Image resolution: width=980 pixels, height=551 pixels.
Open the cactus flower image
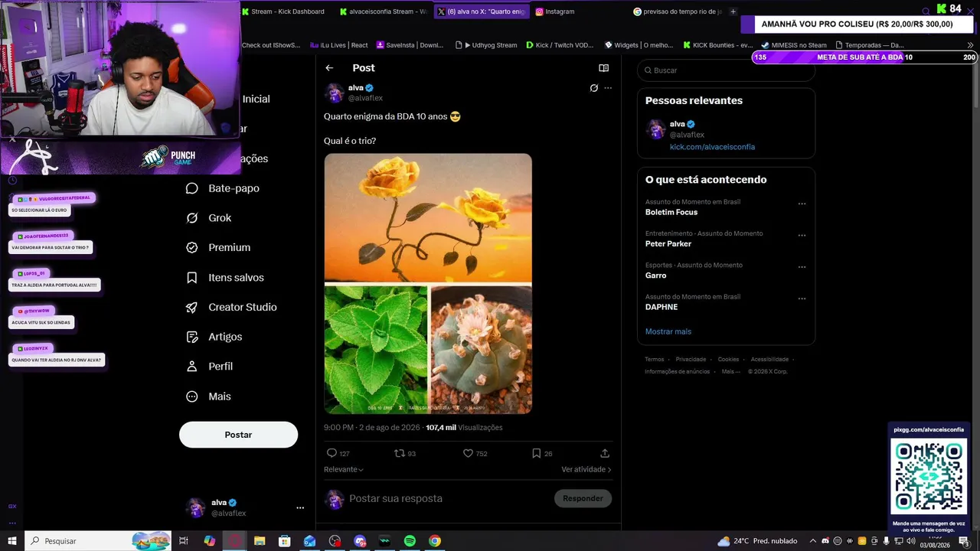pos(481,350)
